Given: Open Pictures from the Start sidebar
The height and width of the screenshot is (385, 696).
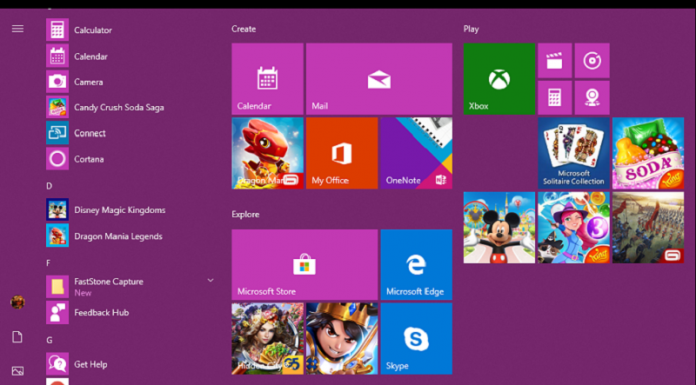Looking at the screenshot, I should tap(18, 370).
